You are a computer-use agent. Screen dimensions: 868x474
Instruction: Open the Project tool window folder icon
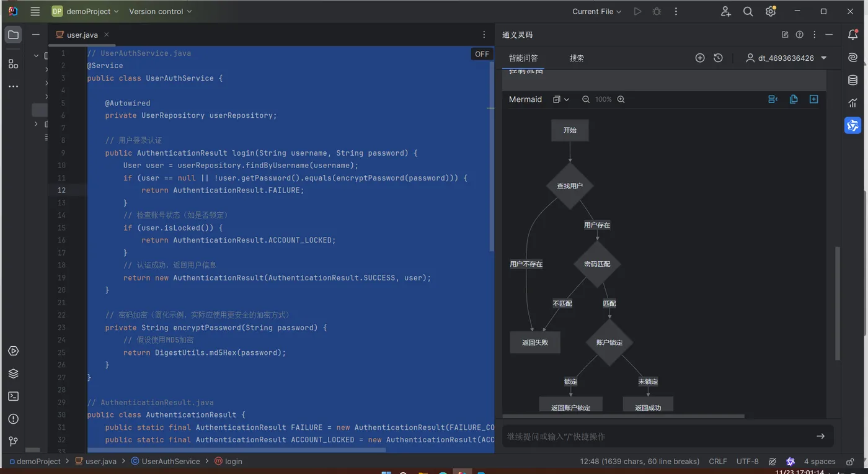[x=13, y=35]
